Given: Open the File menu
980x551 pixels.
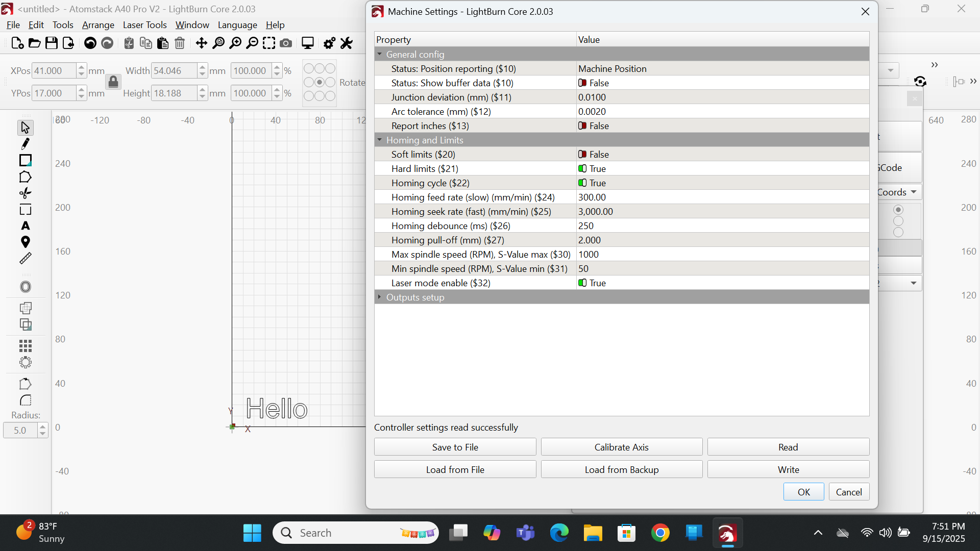Looking at the screenshot, I should coord(13,25).
